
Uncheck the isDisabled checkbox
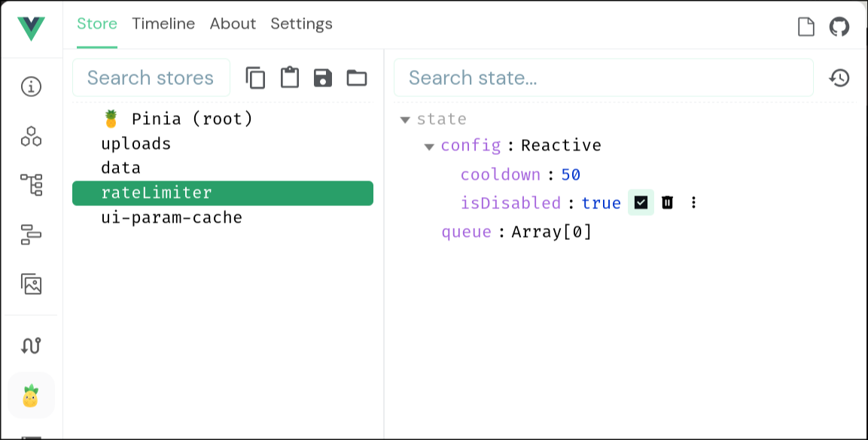tap(641, 202)
